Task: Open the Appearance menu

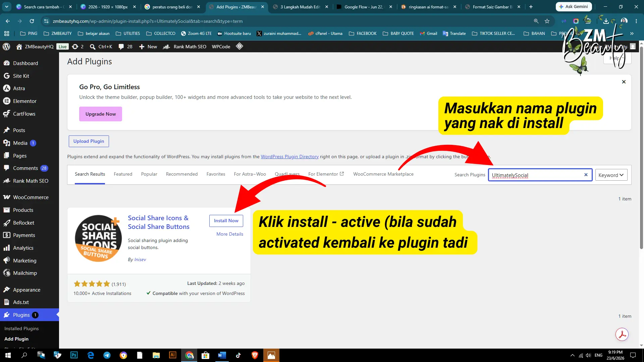Action: tap(26, 290)
